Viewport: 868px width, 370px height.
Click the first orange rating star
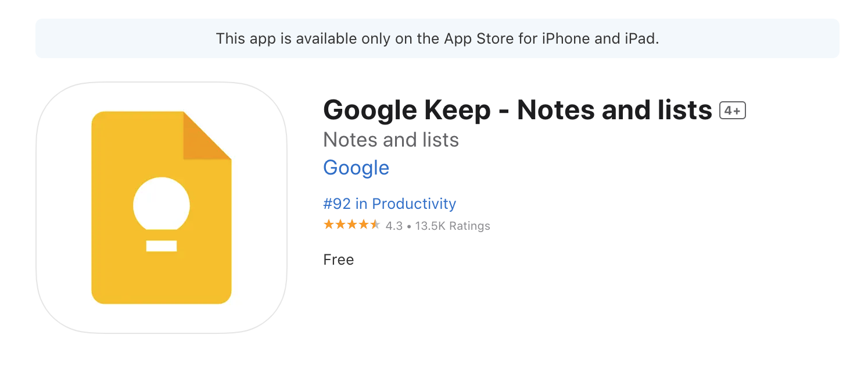pos(329,225)
